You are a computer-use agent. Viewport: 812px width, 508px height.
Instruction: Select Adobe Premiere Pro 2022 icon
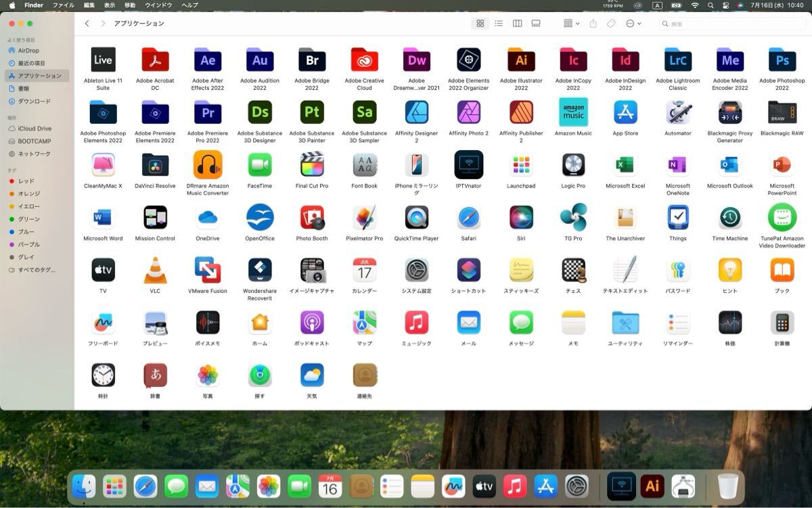(208, 112)
